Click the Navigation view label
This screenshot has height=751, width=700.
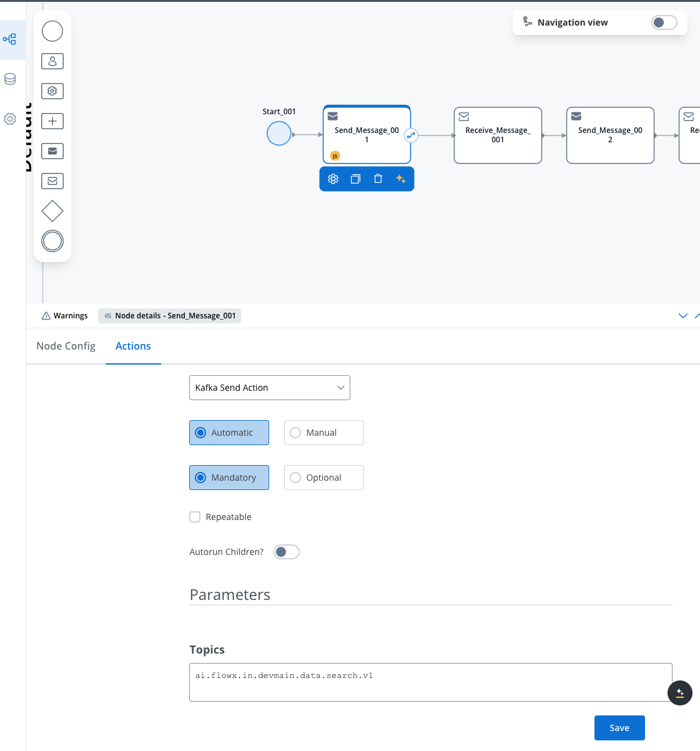573,22
